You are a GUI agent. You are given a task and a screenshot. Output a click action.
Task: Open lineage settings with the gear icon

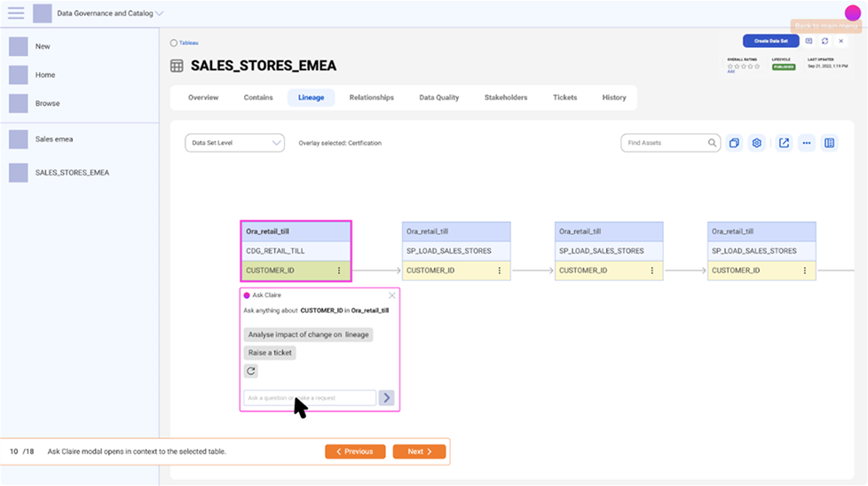pyautogui.click(x=757, y=143)
